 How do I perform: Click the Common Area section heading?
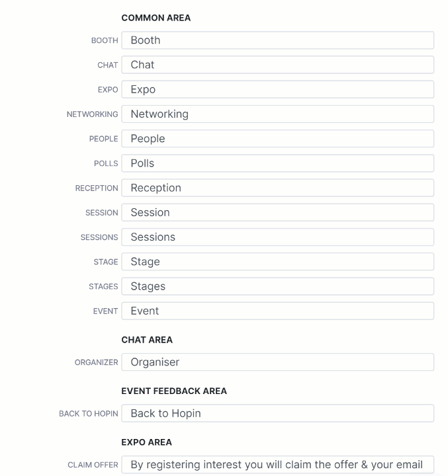[x=156, y=18]
